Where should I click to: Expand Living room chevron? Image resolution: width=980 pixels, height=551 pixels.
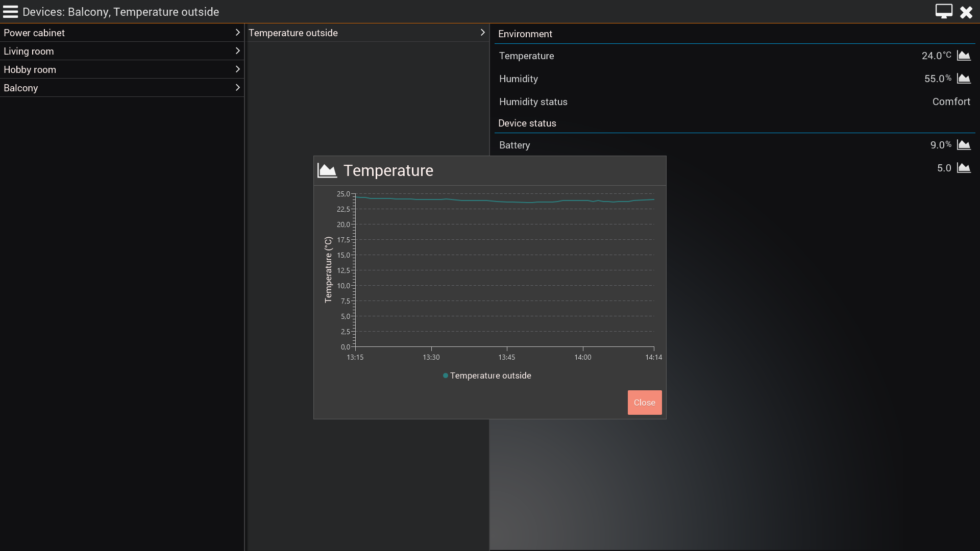tap(237, 51)
